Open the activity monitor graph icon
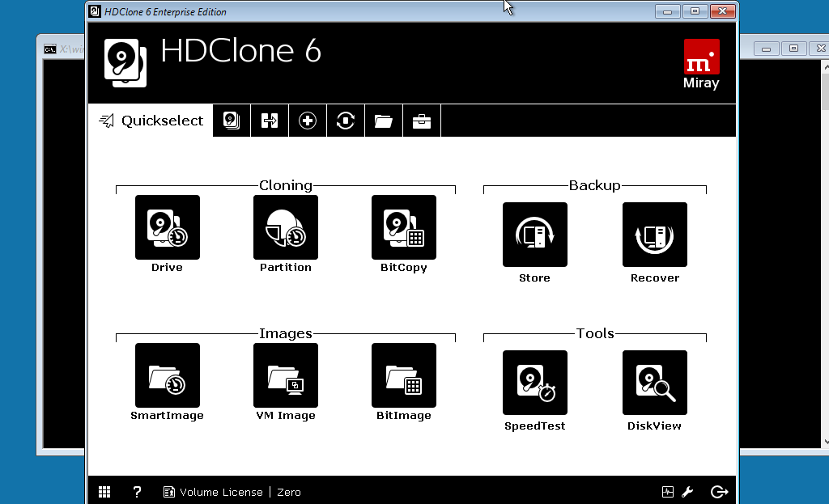This screenshot has width=829, height=504. coord(668,492)
